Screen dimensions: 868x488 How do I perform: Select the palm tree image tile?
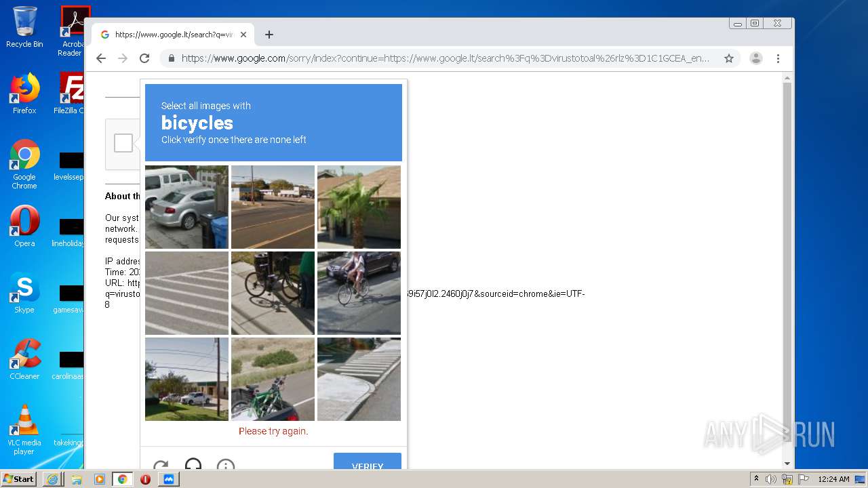click(359, 207)
